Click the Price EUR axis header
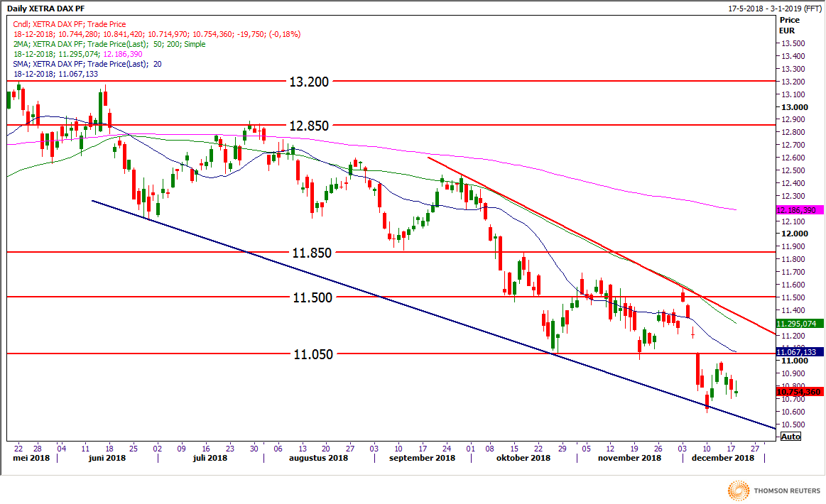Viewport: 826px width, 504px height. click(789, 26)
